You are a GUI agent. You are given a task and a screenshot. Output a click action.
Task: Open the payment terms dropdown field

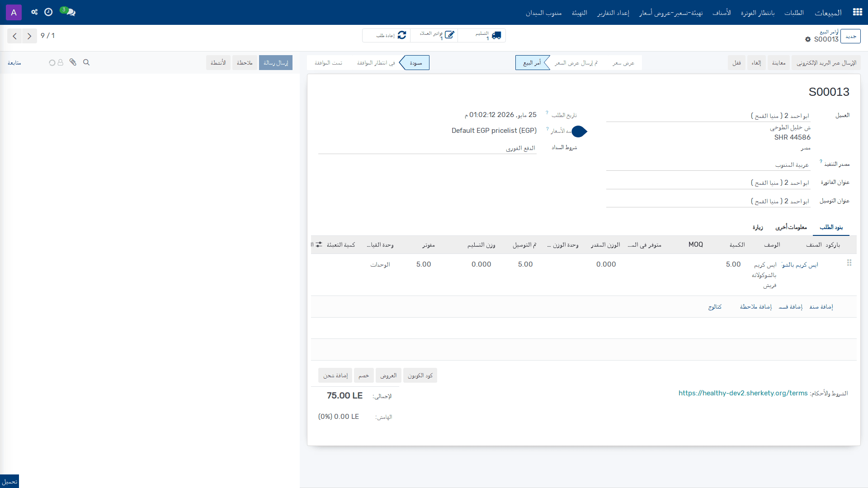[427, 148]
